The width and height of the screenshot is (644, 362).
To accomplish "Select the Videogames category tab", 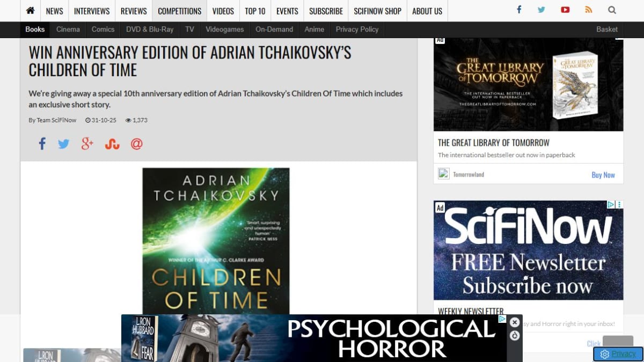I will 225,29.
